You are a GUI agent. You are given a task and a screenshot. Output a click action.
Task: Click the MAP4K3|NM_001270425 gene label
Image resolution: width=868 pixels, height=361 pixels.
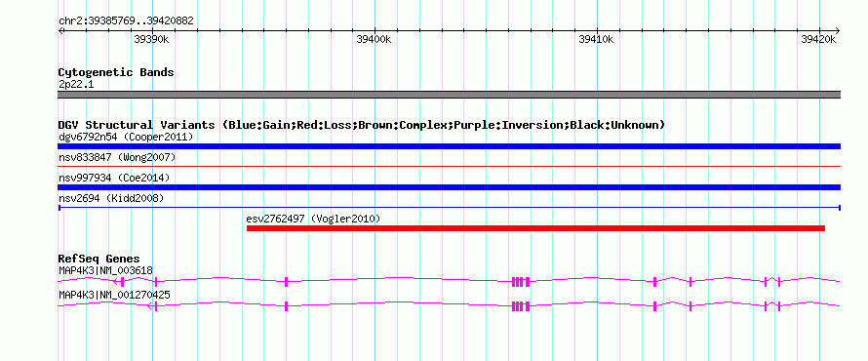[x=114, y=295]
